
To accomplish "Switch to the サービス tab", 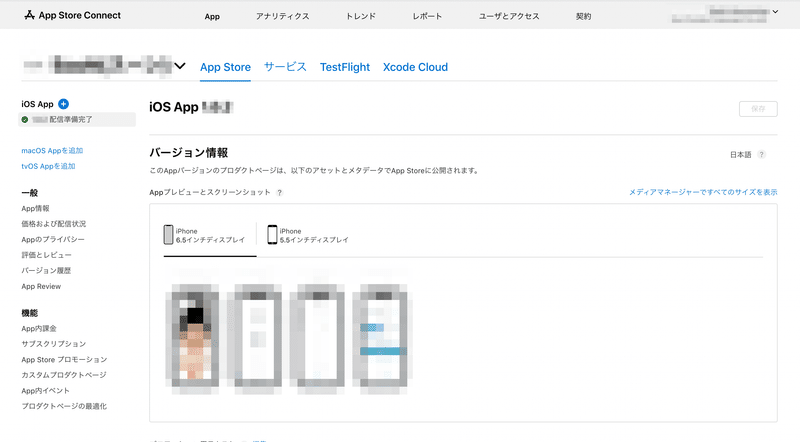I will tap(285, 67).
